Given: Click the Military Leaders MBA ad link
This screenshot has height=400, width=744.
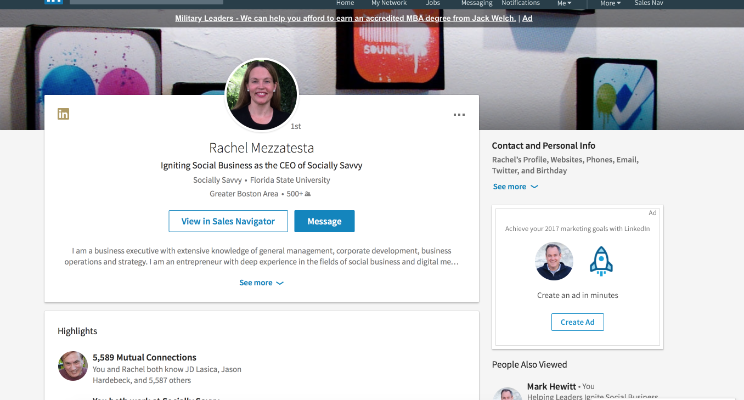Looking at the screenshot, I should [x=345, y=18].
